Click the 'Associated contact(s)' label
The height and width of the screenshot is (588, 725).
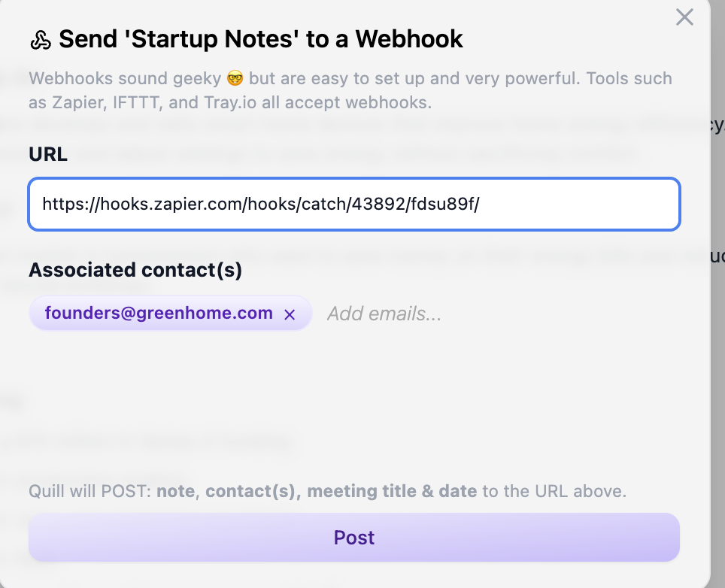[x=135, y=270]
